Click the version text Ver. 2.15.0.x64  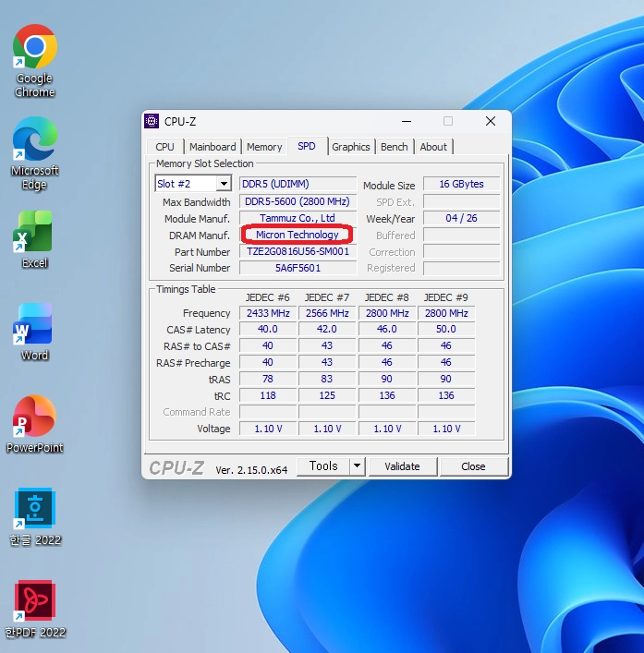pyautogui.click(x=251, y=470)
